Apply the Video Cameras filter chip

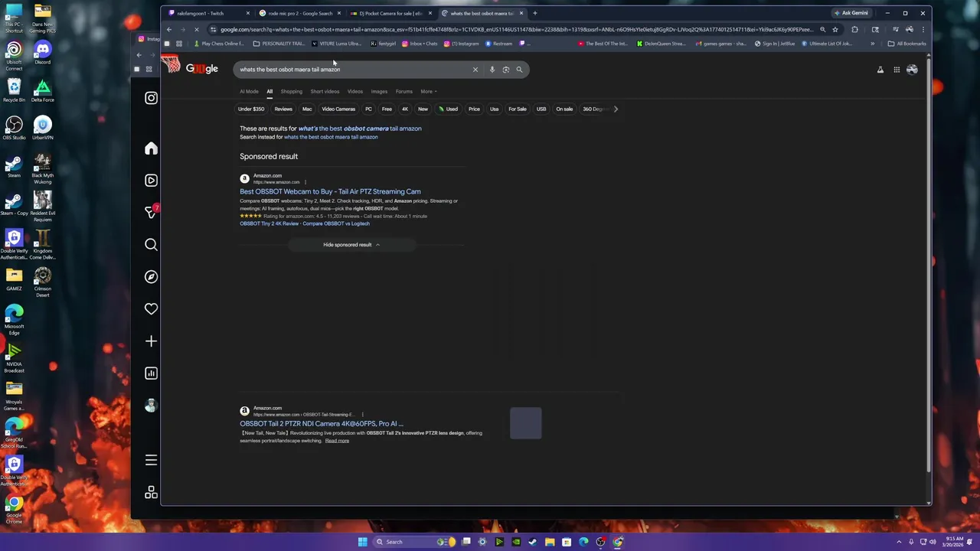338,109
